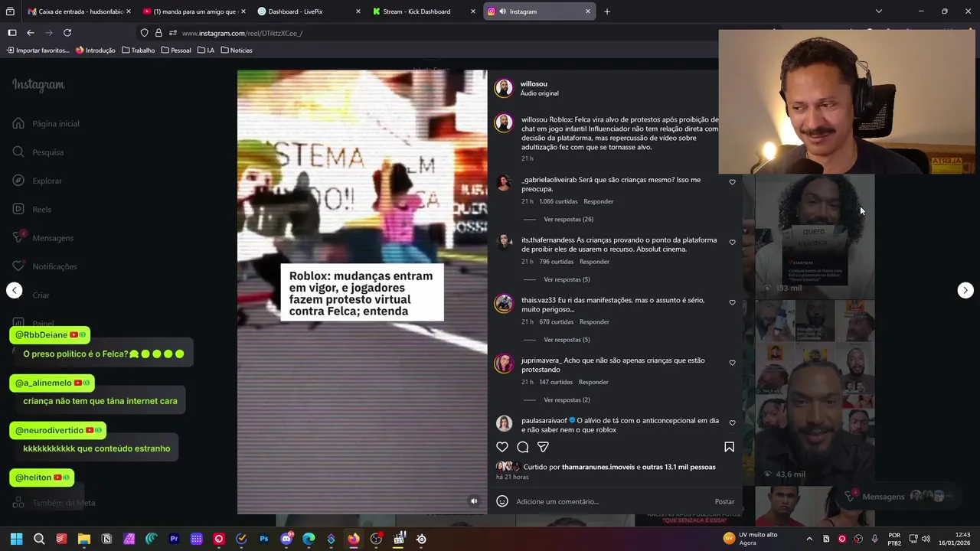This screenshot has width=980, height=551.
Task: Expand Ver respostas (26)
Action: coord(569,220)
